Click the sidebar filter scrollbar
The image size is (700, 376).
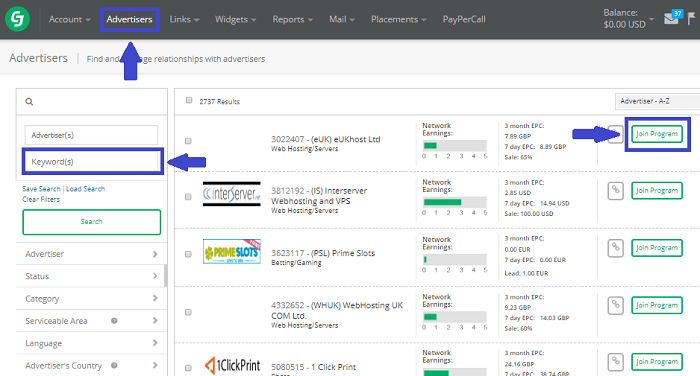tap(166, 276)
